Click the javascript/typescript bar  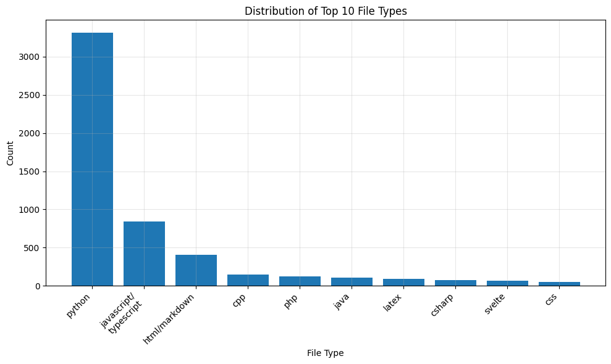144,253
